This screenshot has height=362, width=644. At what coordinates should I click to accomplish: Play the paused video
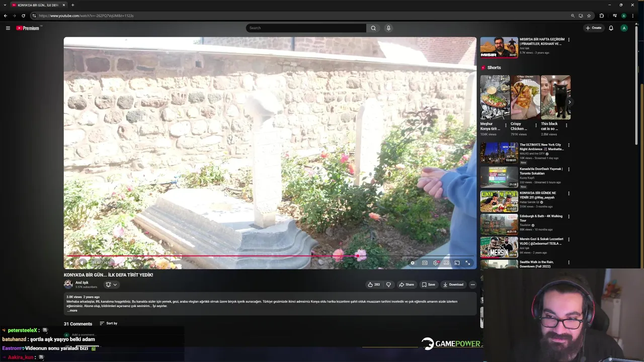71,262
